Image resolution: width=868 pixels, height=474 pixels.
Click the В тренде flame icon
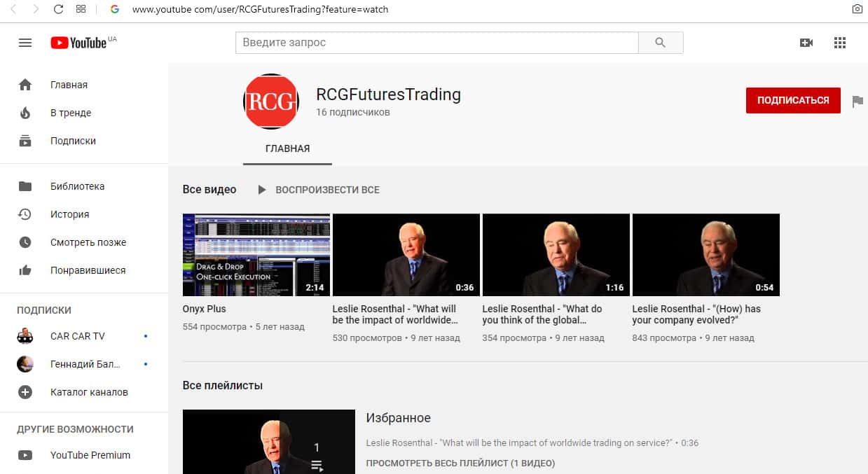coord(25,113)
